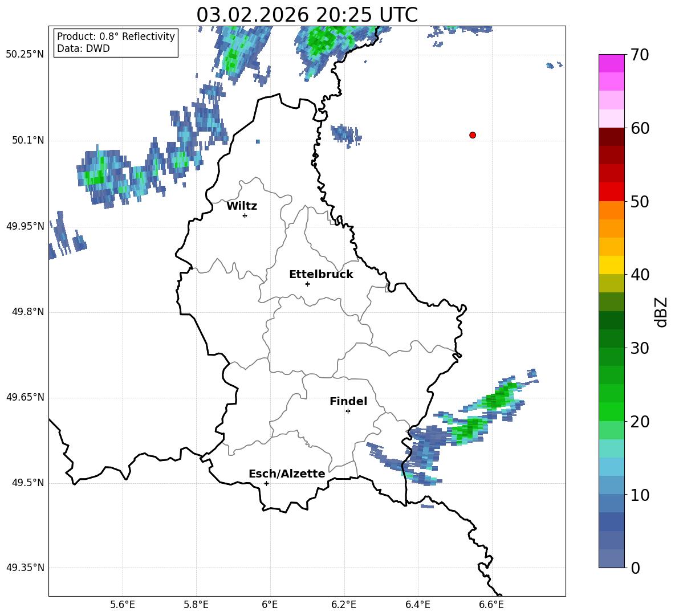Click the Ettelbruck cross marker
Viewport: 675px width, 616px height.
point(307,284)
